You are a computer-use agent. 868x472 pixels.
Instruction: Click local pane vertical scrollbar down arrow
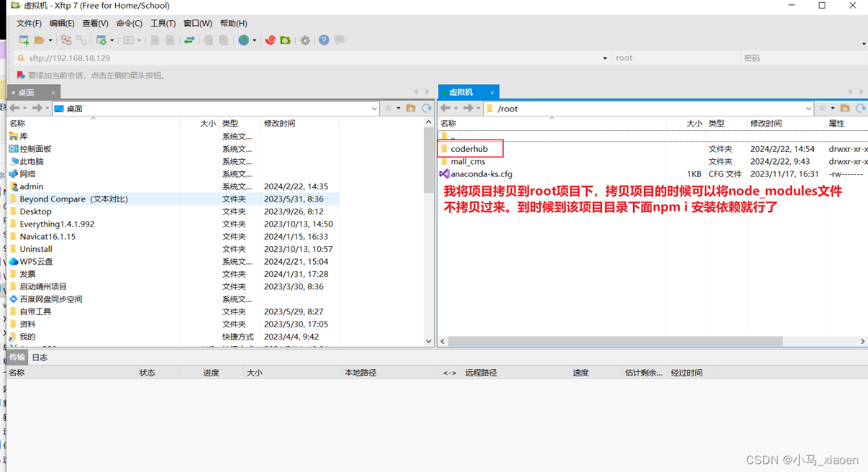tap(429, 341)
